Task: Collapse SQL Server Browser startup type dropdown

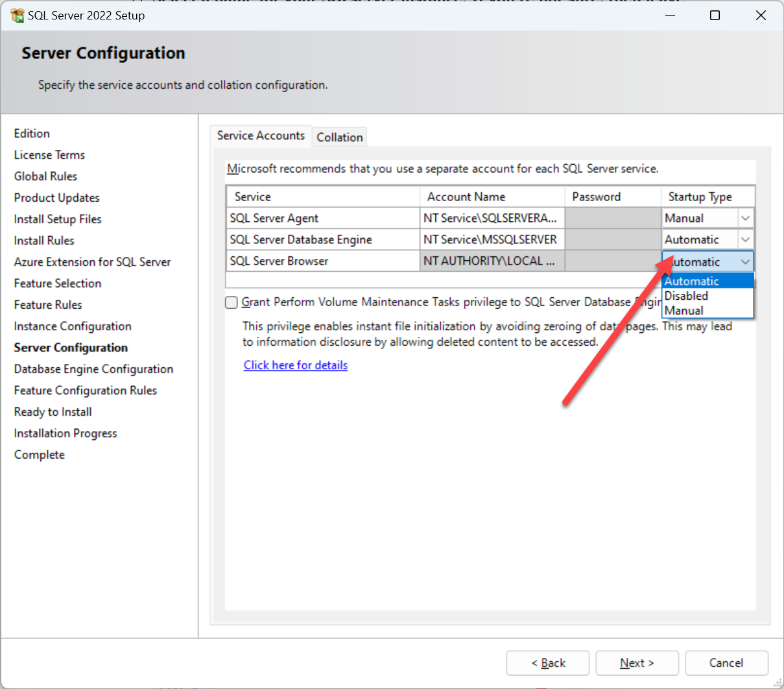Action: pos(746,261)
